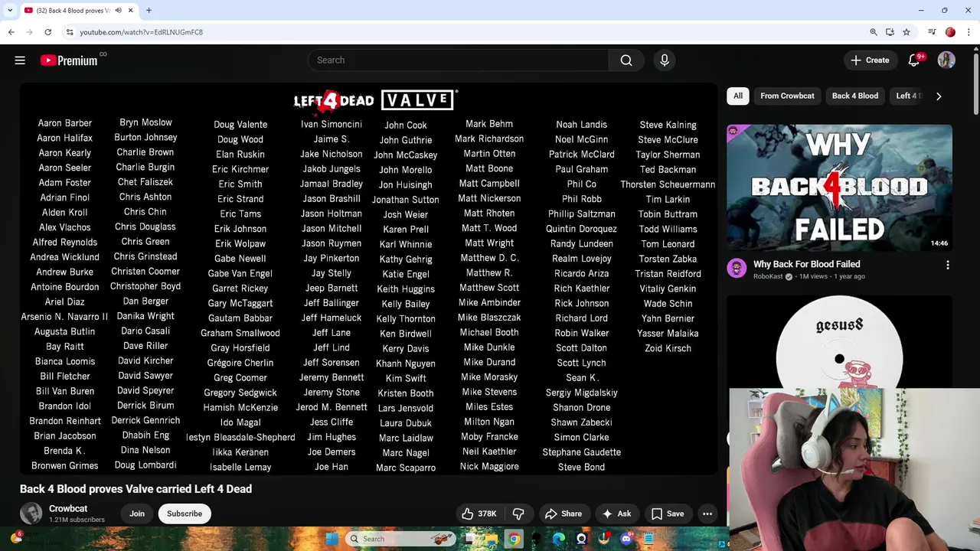Go to YouTube Premium home logo
The width and height of the screenshot is (980, 551).
point(69,60)
